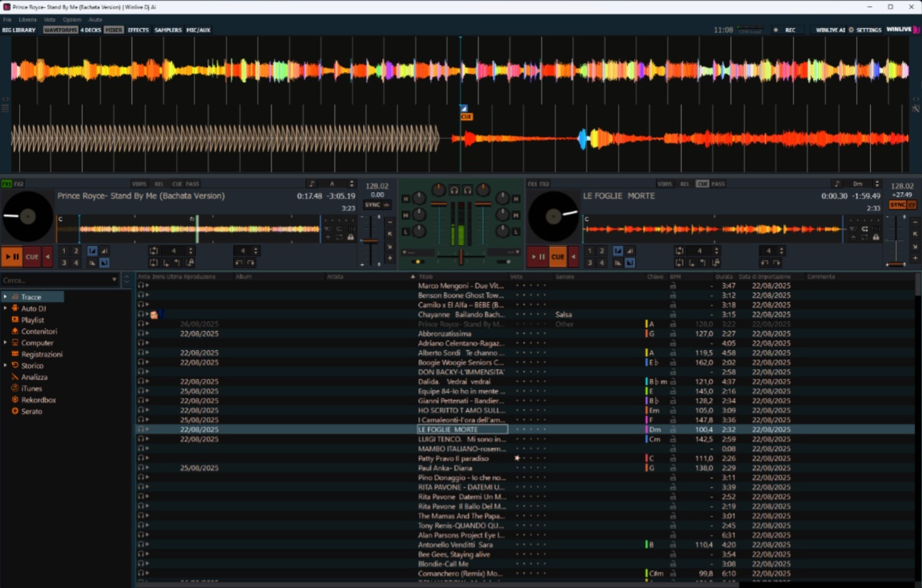This screenshot has width=922, height=588.
Task: Open left deck key A stepper
Action: pyautogui.click(x=352, y=184)
